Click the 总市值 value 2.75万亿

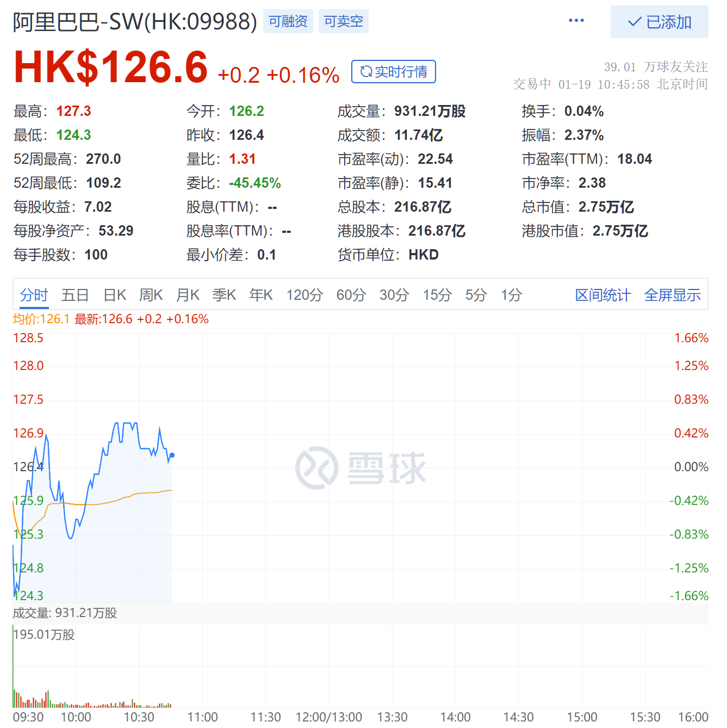coord(606,207)
